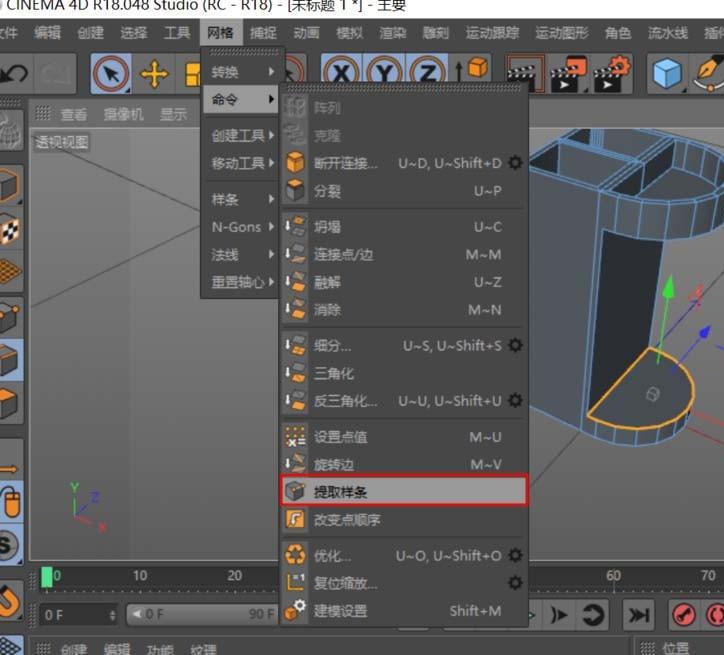Choose 改变点顺序 command

click(404, 519)
